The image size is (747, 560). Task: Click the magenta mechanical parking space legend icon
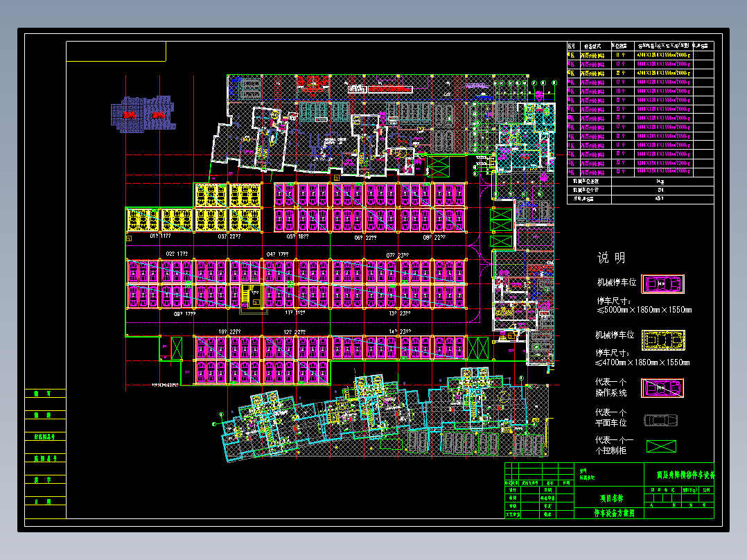(662, 283)
